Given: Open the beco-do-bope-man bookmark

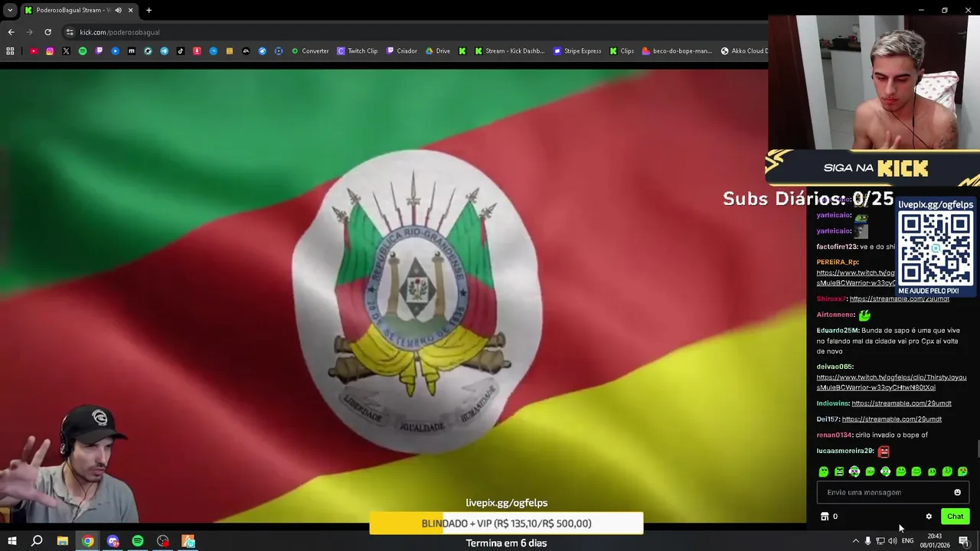Looking at the screenshot, I should [677, 51].
